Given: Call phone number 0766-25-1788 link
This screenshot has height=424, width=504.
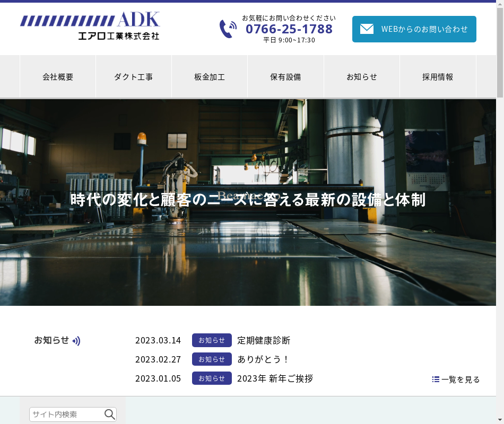Looking at the screenshot, I should [x=289, y=29].
